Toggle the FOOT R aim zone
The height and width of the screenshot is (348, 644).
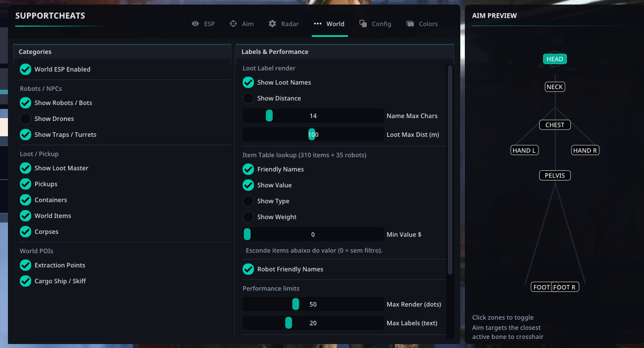[565, 287]
